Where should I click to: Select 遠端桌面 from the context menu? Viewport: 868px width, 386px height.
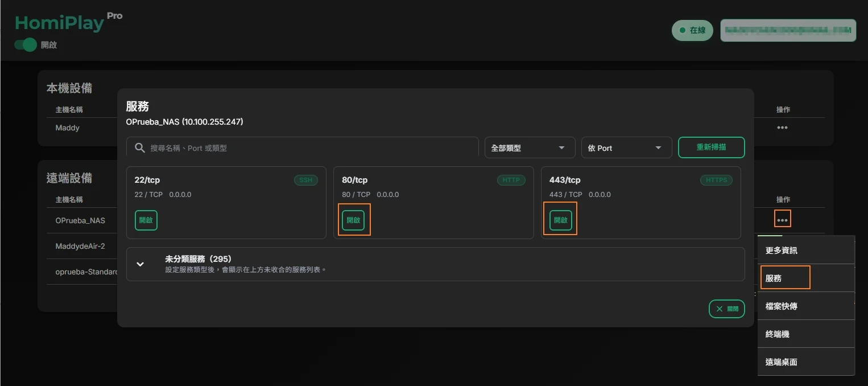pos(806,362)
